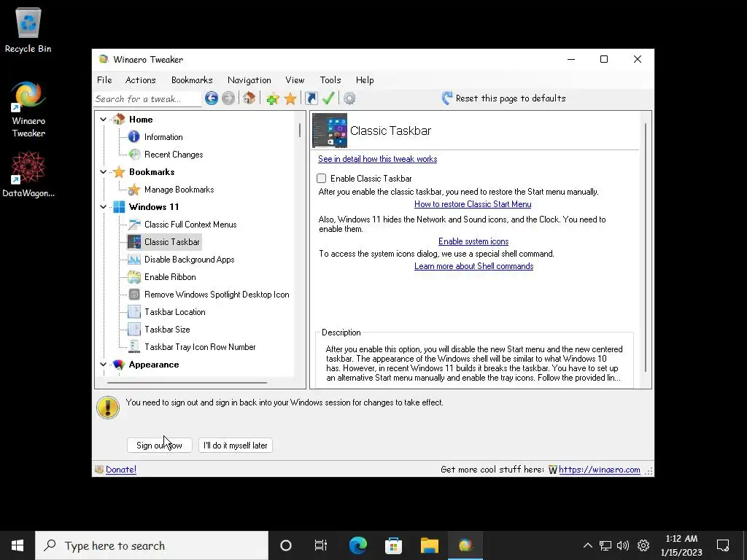Enable the Classic Taskbar checkbox
Screen dimensions: 747x560
pyautogui.click(x=322, y=179)
